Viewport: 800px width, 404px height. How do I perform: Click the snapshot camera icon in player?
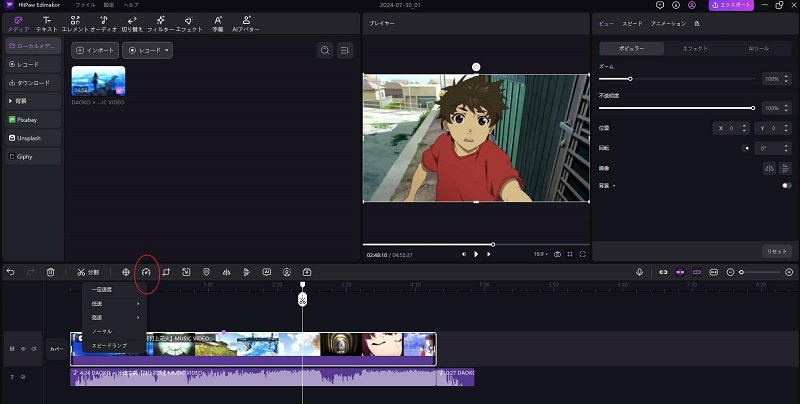pos(558,254)
